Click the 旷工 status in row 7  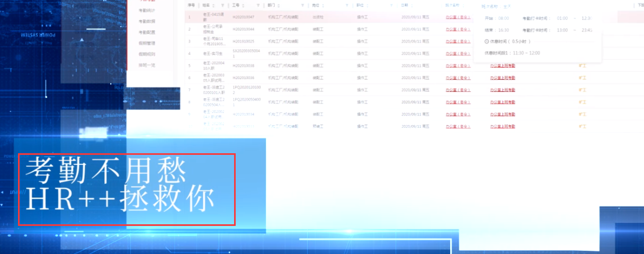point(582,90)
